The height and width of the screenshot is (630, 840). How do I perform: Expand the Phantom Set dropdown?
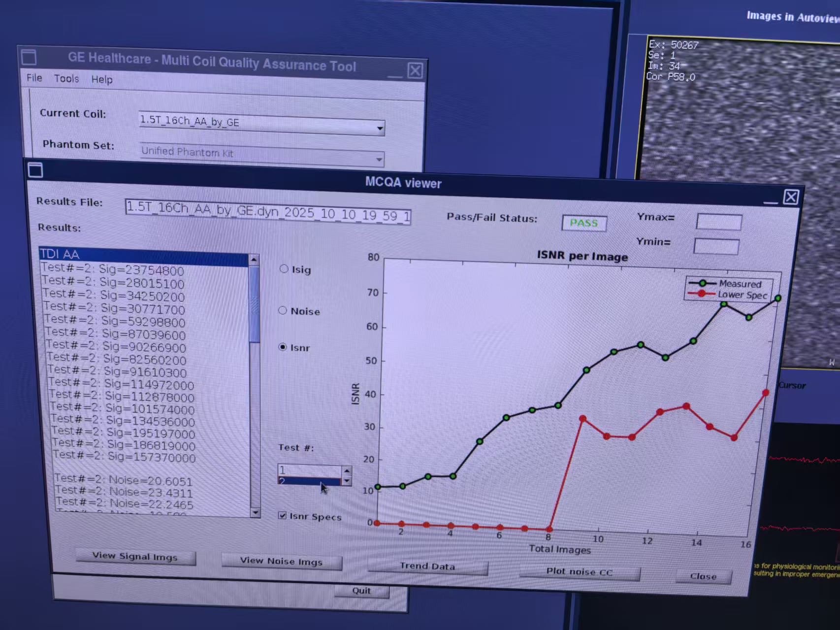pos(379,159)
